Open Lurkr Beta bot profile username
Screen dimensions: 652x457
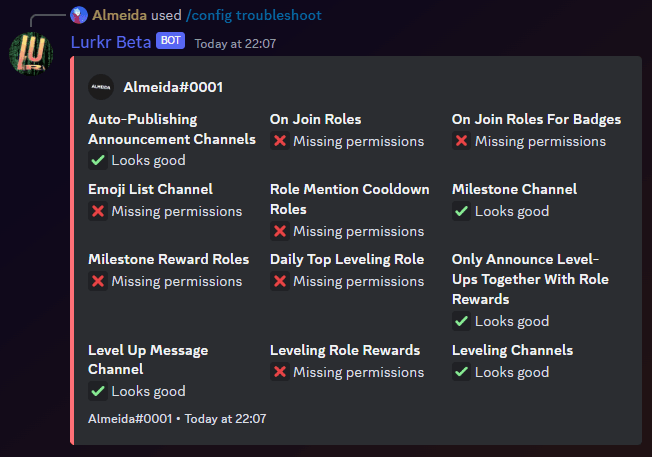109,42
